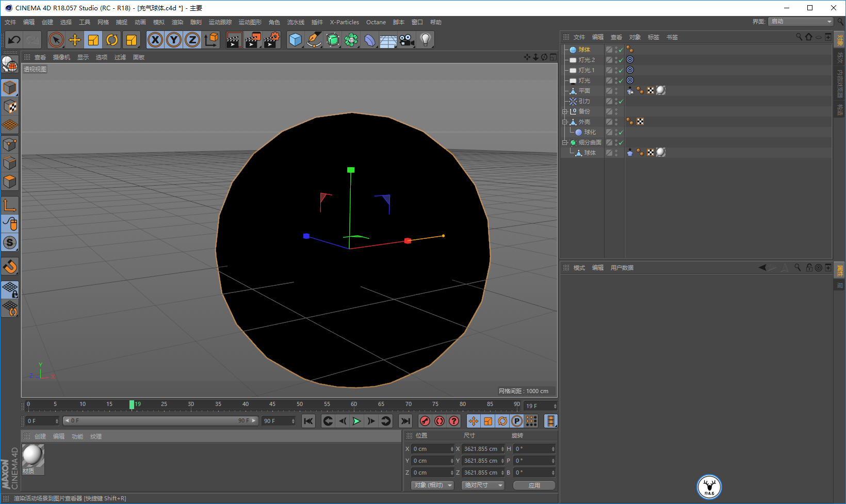Open the X-Particles menu
The image size is (846, 504).
pyautogui.click(x=345, y=22)
